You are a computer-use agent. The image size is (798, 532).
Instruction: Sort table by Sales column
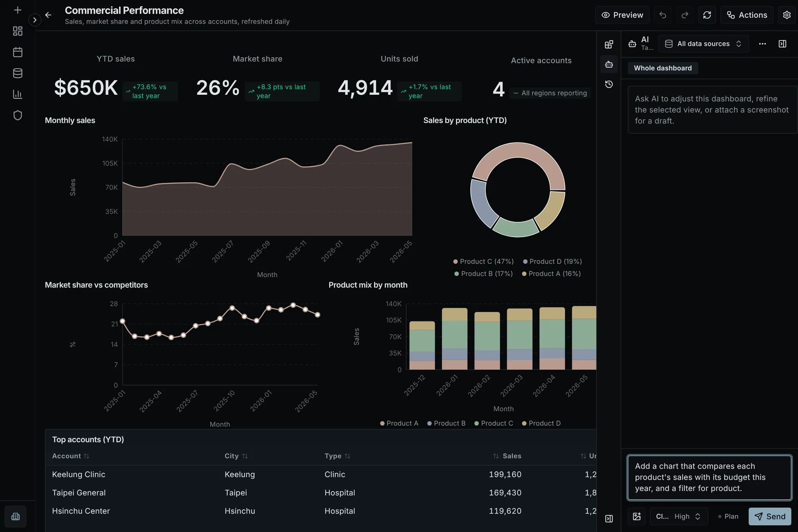[x=507, y=456]
